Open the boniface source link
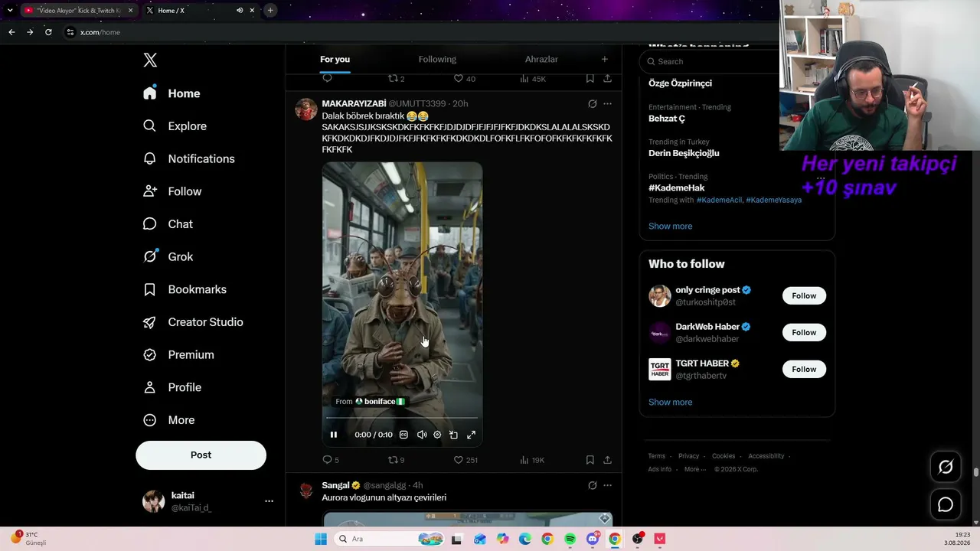This screenshot has width=980, height=551. [x=380, y=401]
